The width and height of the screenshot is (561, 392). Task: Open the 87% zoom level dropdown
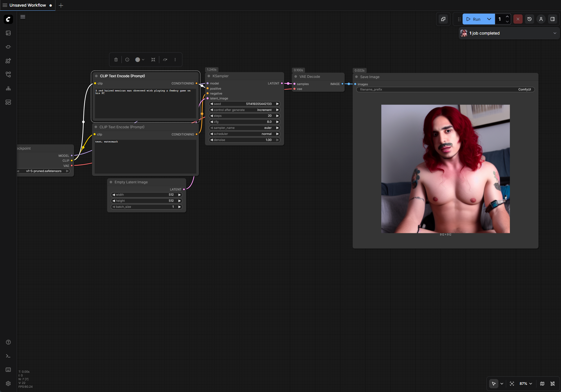pos(526,384)
